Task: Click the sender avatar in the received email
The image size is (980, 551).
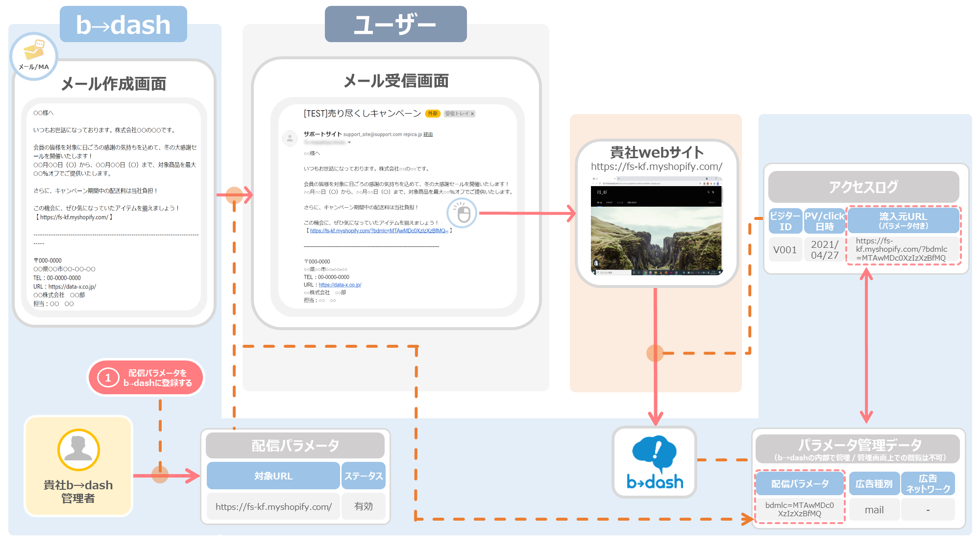Action: click(290, 139)
